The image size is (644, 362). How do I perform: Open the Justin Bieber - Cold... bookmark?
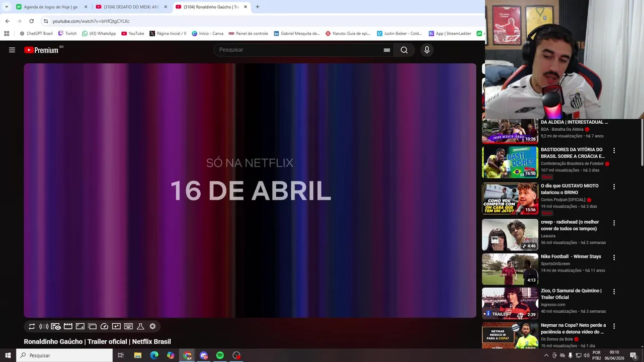tap(399, 34)
